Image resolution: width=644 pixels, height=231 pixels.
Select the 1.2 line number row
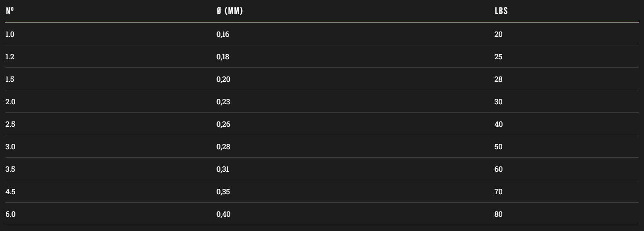pos(322,56)
